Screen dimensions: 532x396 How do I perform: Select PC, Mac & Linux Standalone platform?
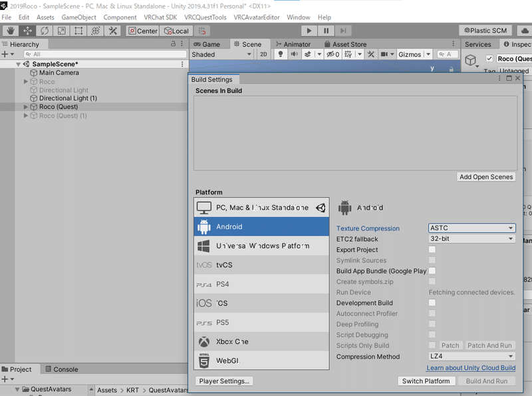coord(261,208)
